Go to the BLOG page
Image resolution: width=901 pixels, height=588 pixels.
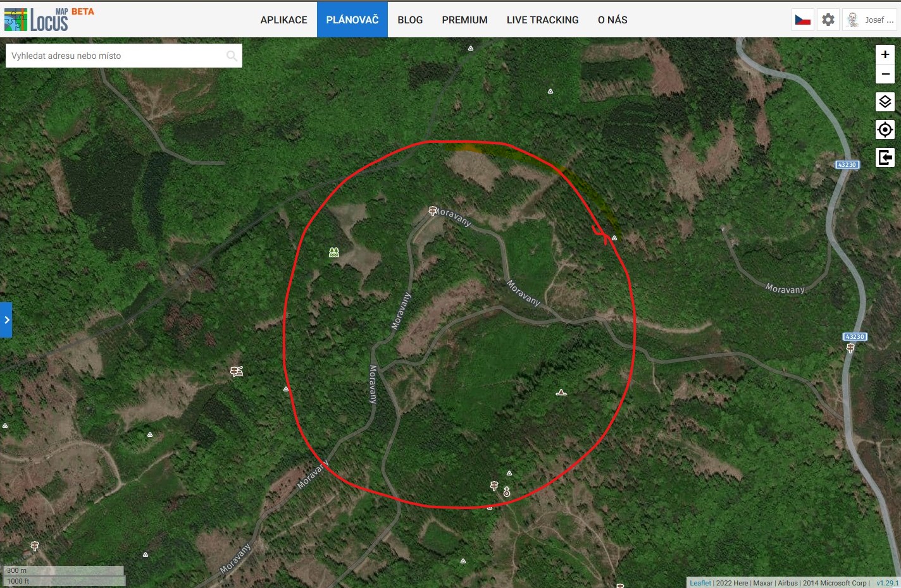pos(410,20)
